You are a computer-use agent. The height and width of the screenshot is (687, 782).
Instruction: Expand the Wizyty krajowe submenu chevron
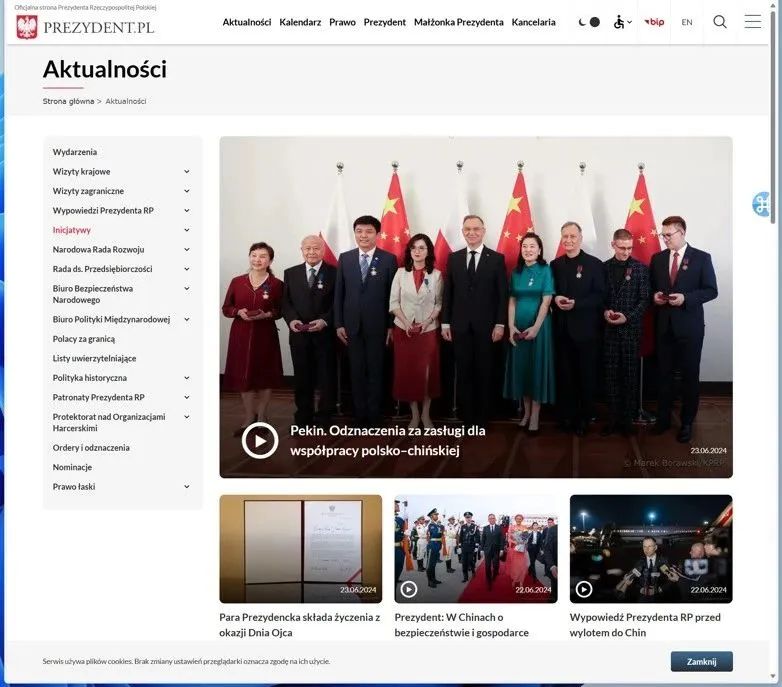tap(187, 172)
